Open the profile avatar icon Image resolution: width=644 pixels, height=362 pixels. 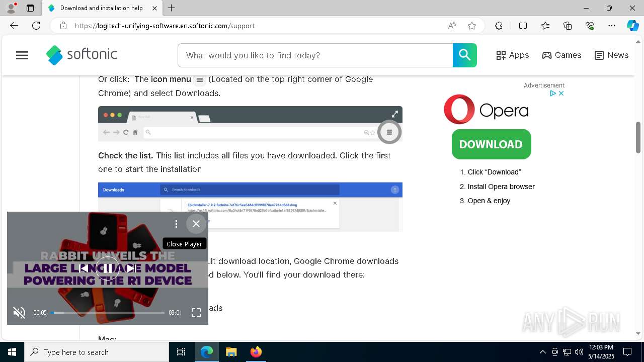(11, 8)
